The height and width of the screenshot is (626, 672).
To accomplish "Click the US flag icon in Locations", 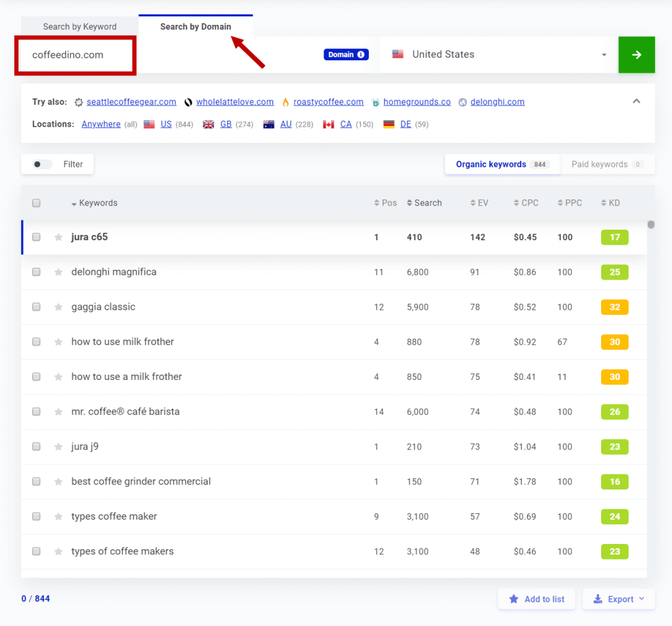I will [x=149, y=123].
